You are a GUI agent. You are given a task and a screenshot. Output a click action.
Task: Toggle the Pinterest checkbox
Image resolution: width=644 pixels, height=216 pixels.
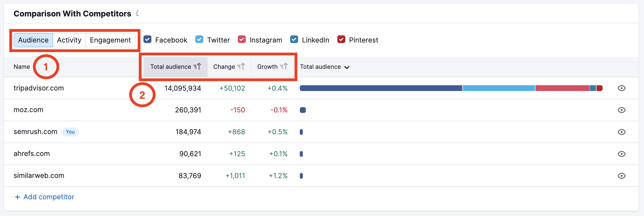[x=341, y=39]
